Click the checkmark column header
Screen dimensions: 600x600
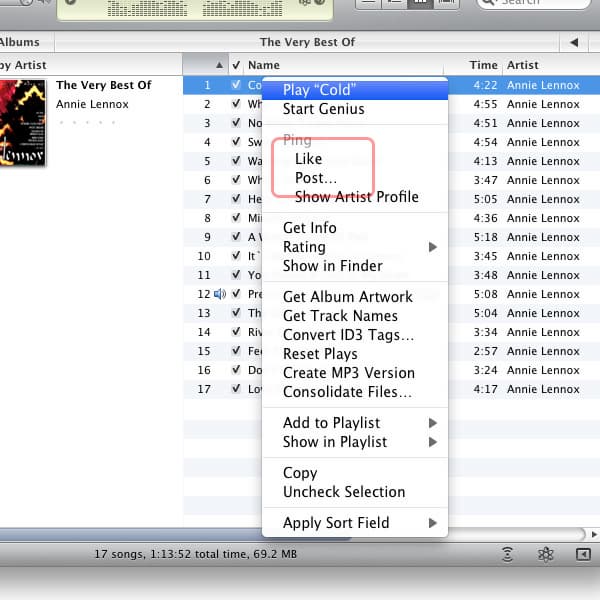(x=236, y=65)
